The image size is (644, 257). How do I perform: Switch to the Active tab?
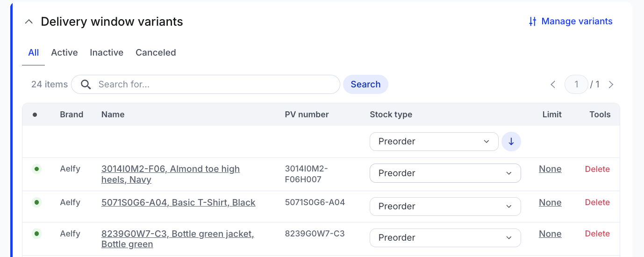point(64,52)
